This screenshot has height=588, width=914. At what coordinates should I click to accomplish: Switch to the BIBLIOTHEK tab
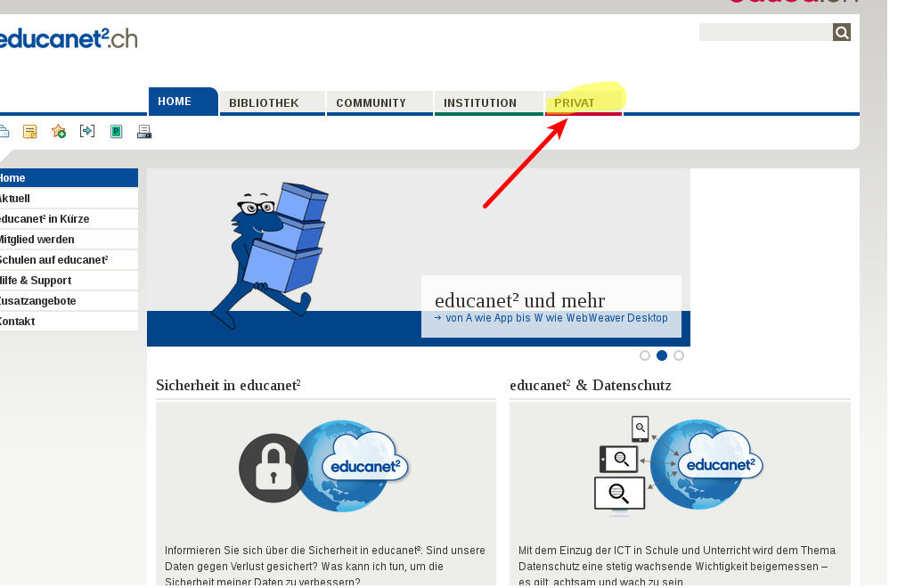[264, 103]
